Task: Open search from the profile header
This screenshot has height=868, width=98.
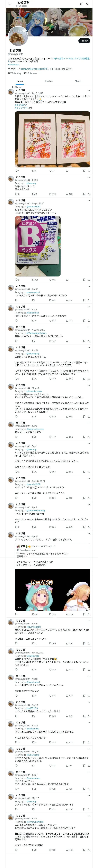Action: click(x=88, y=4)
